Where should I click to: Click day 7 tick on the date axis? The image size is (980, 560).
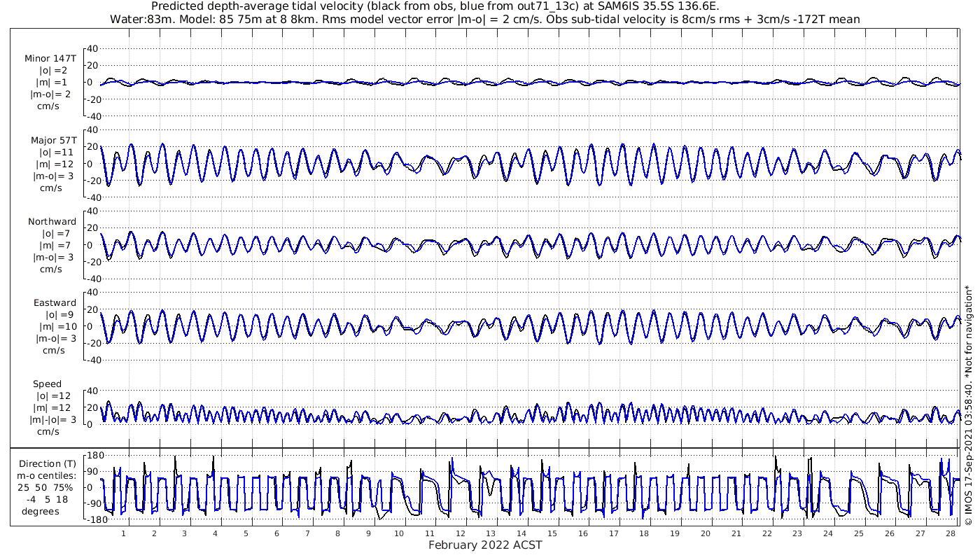307,533
